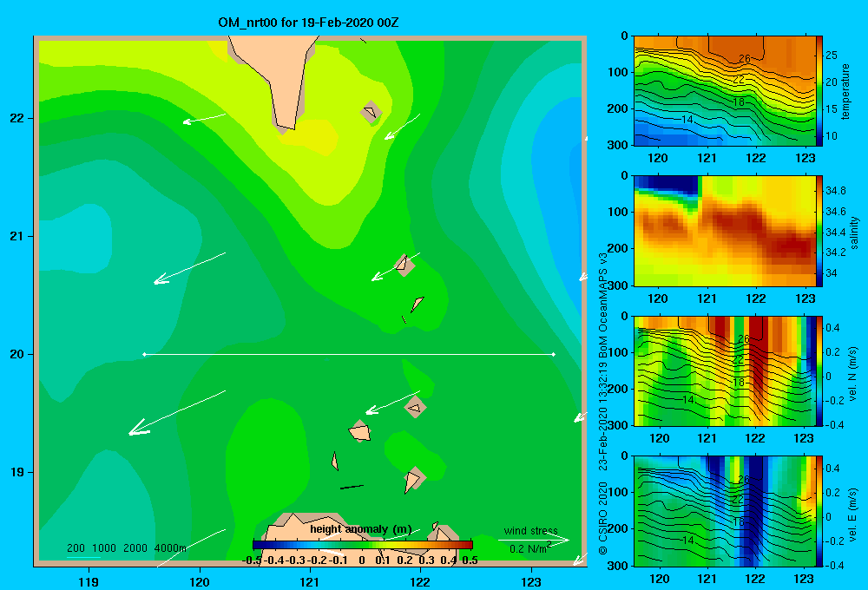The height and width of the screenshot is (590, 868).
Task: Click the 'wind stress' legend label
Action: point(531,530)
